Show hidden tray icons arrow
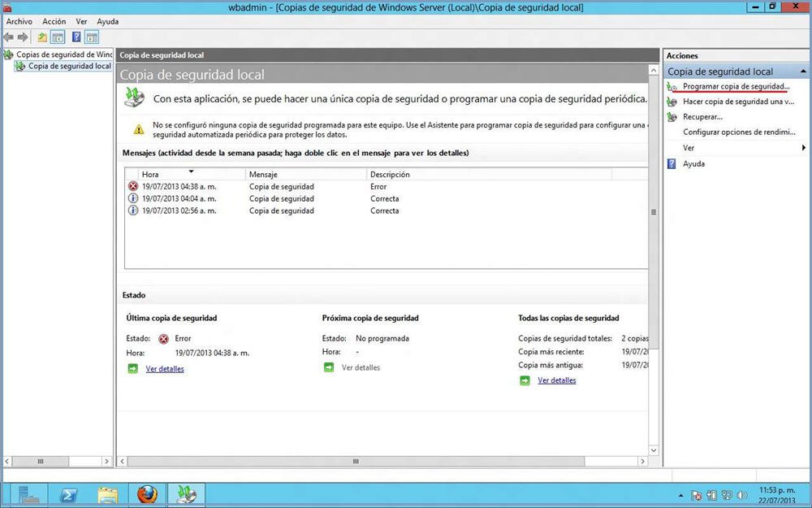This screenshot has width=812, height=508. pyautogui.click(x=680, y=496)
